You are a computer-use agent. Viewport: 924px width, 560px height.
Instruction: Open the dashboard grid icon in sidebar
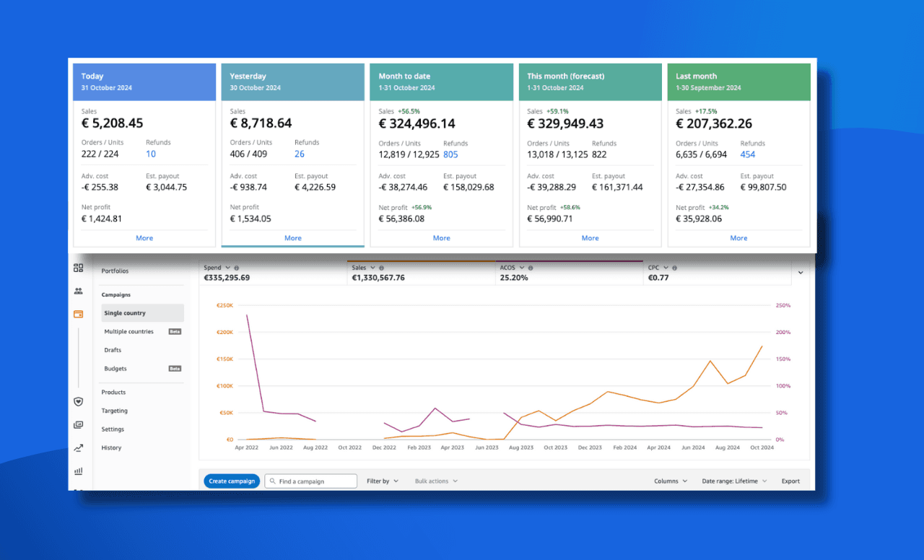[78, 268]
